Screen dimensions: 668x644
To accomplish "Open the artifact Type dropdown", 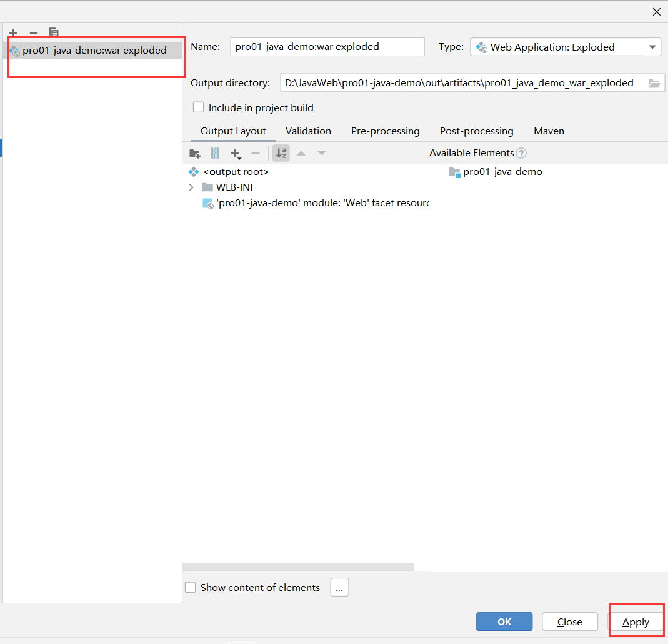I will 566,47.
